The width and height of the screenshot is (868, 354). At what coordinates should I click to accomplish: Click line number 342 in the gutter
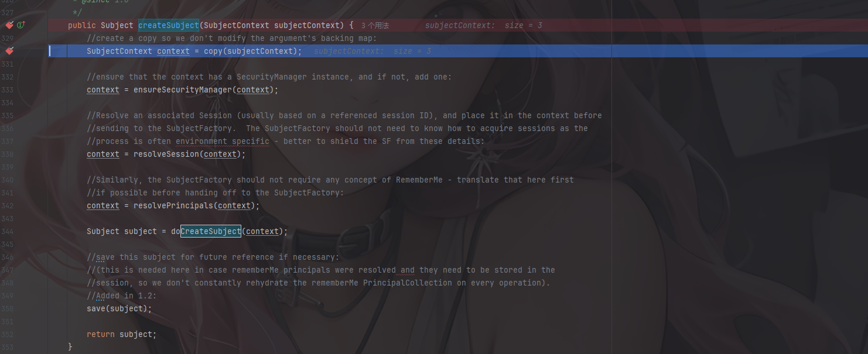coord(7,205)
